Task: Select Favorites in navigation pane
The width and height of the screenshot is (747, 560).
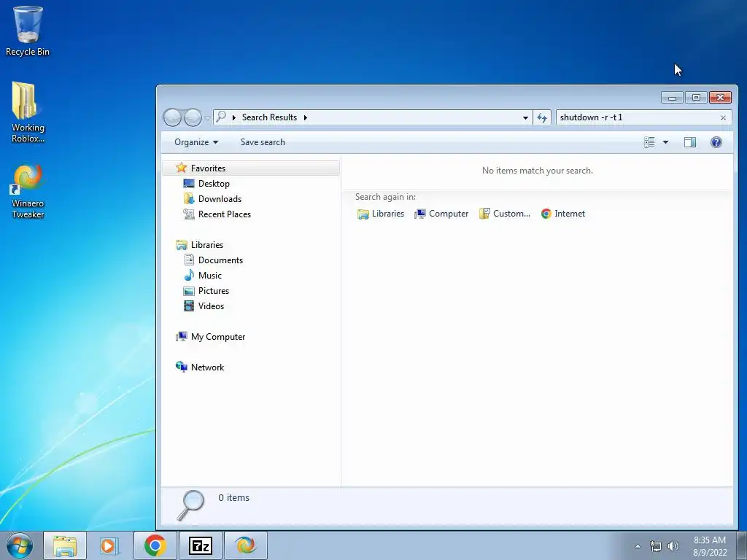Action: point(251,168)
